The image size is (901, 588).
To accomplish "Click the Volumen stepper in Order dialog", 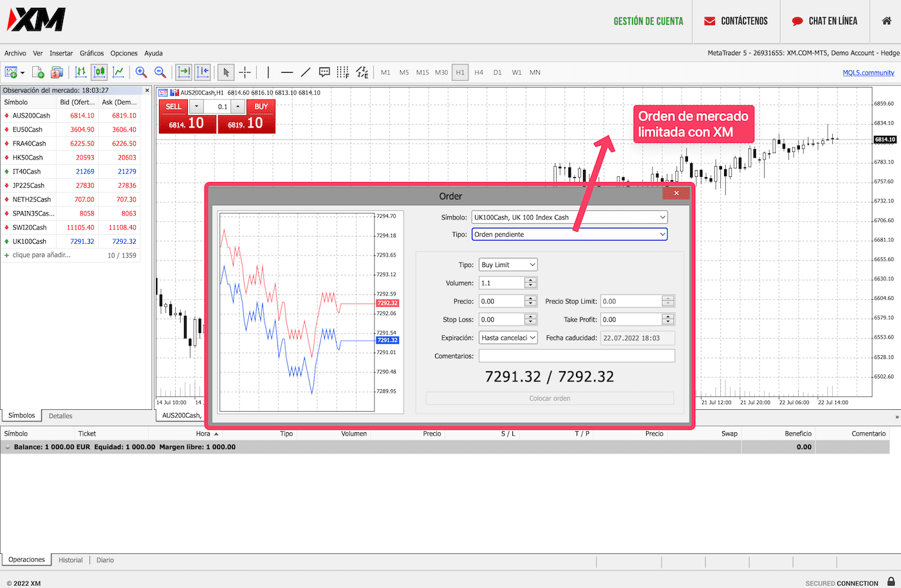I will (530, 282).
